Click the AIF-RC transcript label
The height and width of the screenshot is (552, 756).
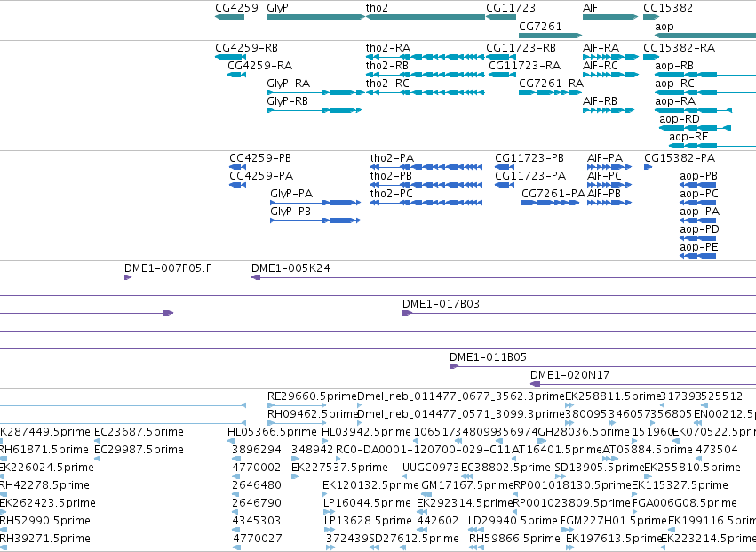pos(601,66)
